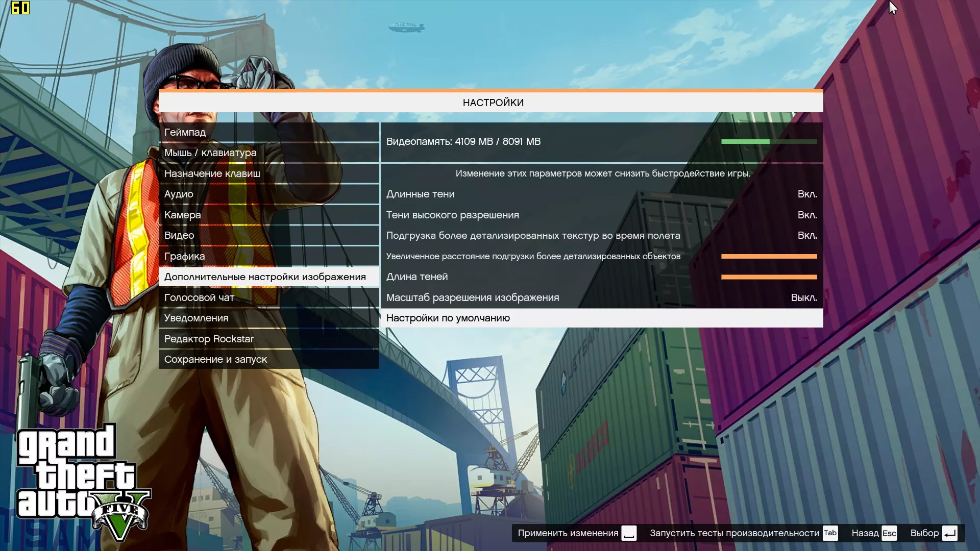Click the spacebar icon for Применить изменения

(629, 533)
